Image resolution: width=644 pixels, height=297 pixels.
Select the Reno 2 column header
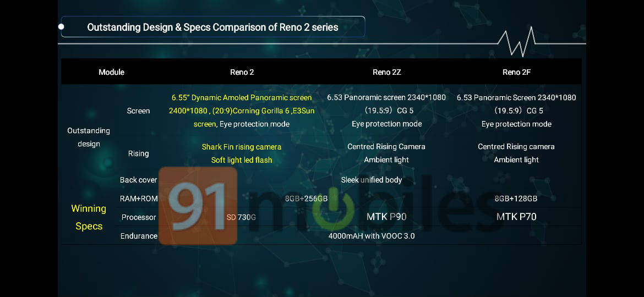coord(242,72)
